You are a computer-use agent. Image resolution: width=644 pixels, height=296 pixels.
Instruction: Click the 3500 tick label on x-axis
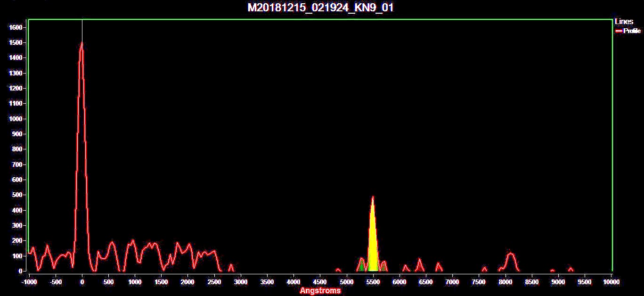(267, 282)
